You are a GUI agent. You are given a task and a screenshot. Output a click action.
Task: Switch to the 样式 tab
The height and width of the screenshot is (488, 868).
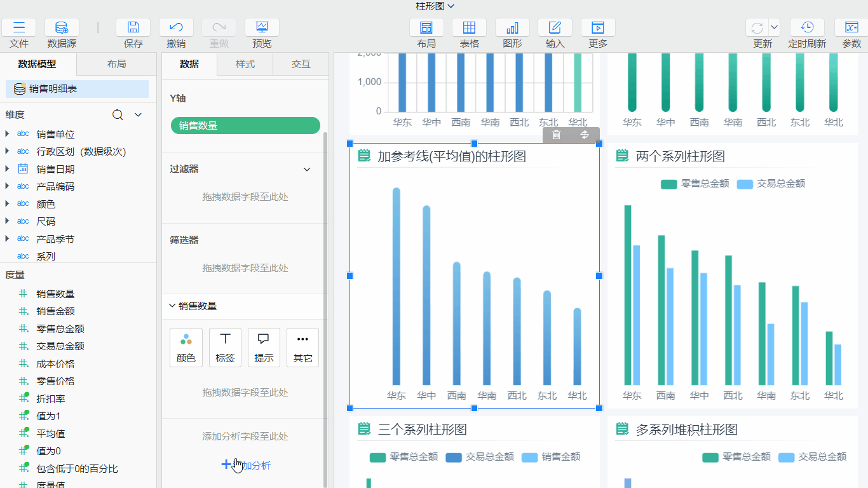pyautogui.click(x=245, y=64)
